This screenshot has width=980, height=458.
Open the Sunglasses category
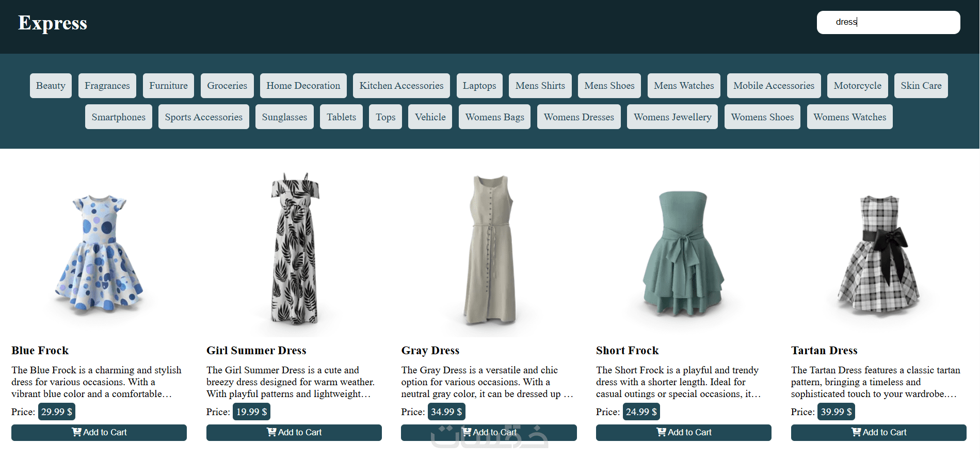click(x=284, y=117)
